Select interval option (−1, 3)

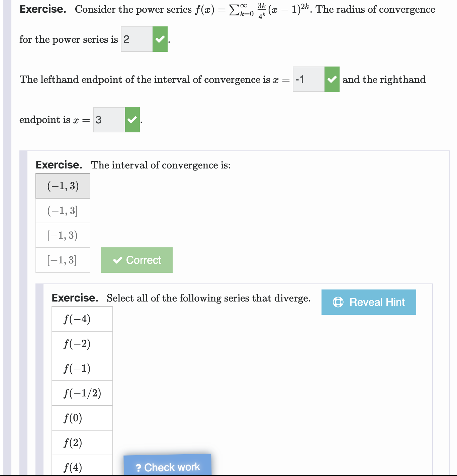click(x=63, y=186)
